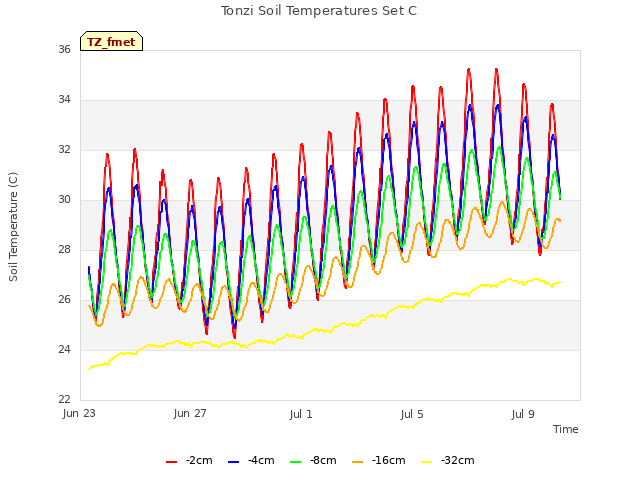Select the -8cm legend label
This screenshot has width=640, height=480.
(x=323, y=460)
